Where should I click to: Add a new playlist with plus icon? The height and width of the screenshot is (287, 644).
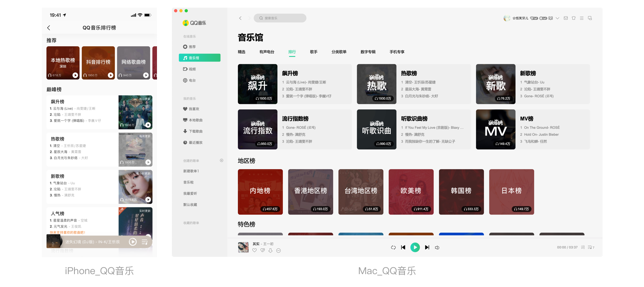point(221,161)
